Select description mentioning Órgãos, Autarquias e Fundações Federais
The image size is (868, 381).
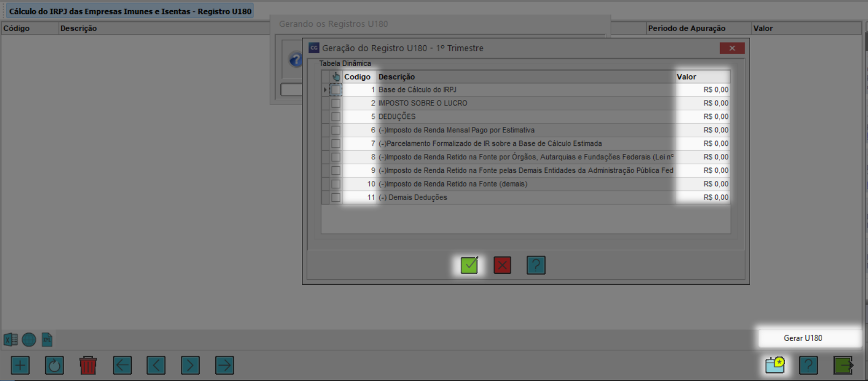[525, 157]
